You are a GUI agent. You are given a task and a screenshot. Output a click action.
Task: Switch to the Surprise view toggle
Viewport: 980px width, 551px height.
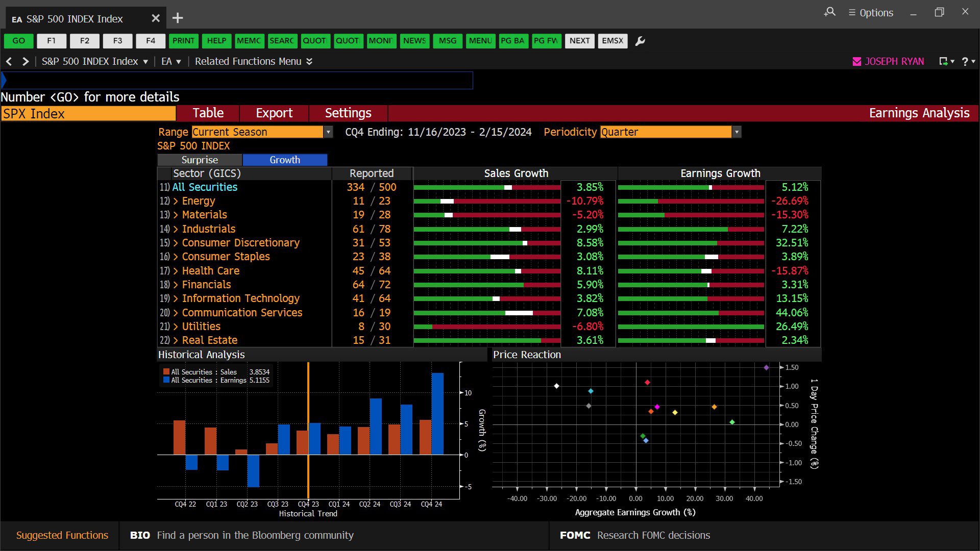[x=200, y=160]
